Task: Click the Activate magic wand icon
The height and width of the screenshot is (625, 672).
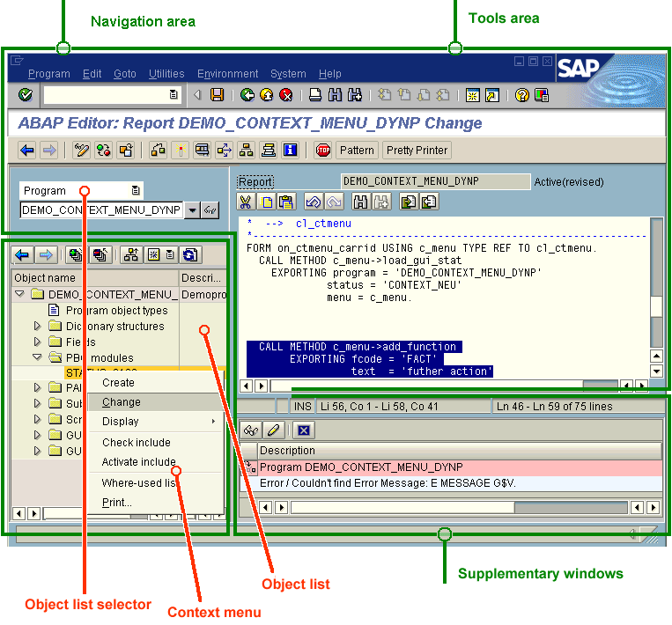Action: (181, 151)
